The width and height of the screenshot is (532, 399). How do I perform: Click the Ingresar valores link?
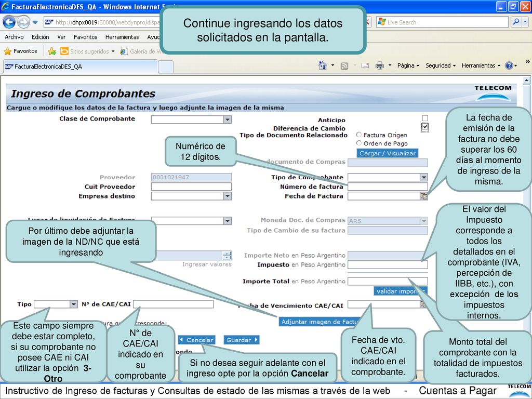click(x=207, y=264)
